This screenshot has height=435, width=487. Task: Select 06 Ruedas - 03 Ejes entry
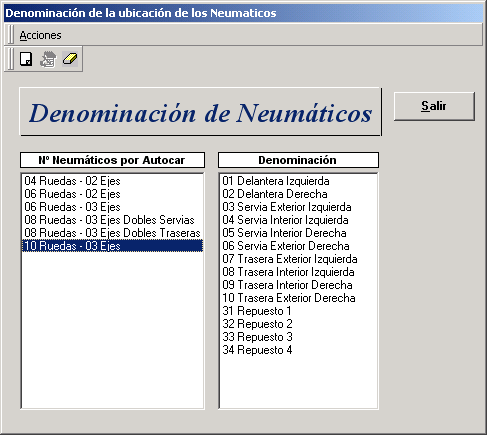pos(112,207)
